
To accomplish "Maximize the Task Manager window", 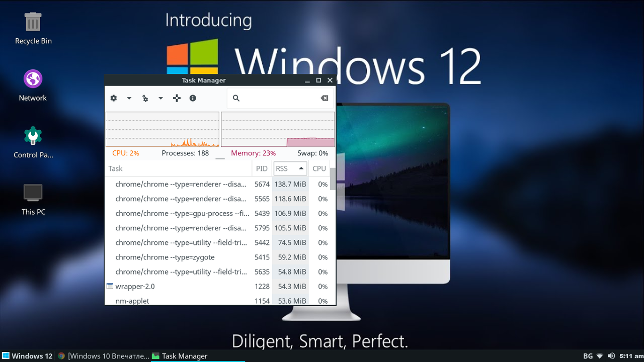I will coord(318,80).
